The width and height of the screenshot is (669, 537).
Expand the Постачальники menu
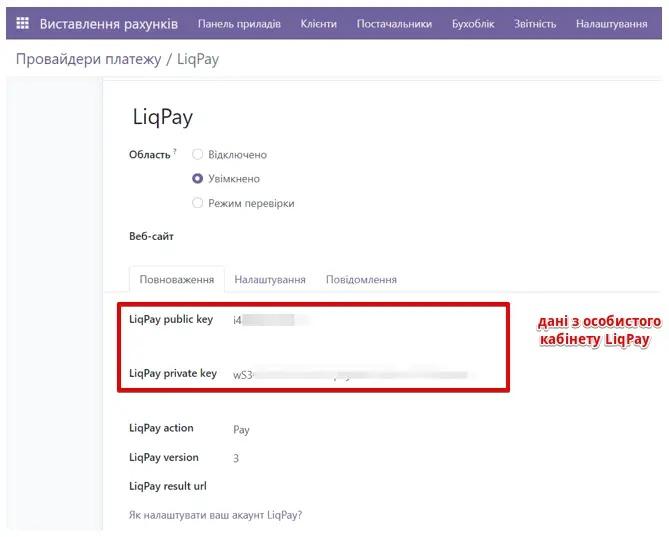point(394,23)
